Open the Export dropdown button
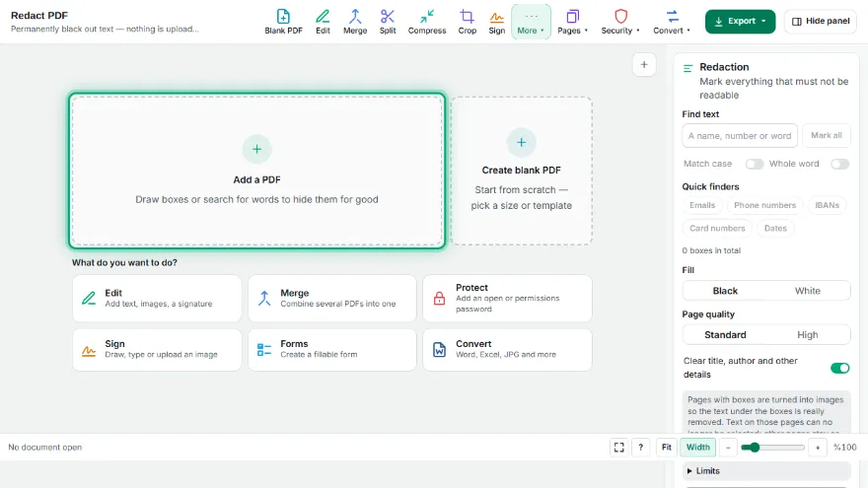The image size is (868, 488). pyautogui.click(x=740, y=21)
